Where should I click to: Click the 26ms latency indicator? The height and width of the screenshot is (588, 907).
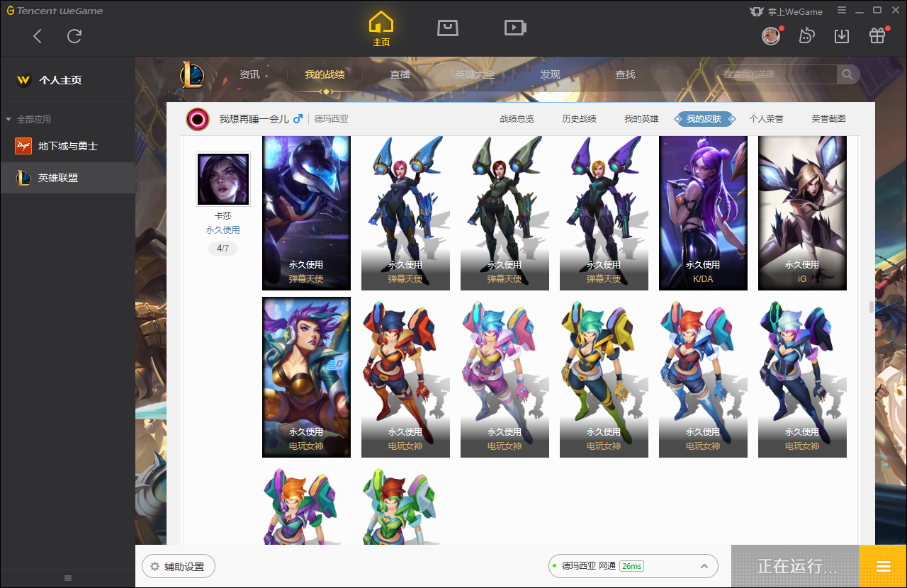pos(631,566)
